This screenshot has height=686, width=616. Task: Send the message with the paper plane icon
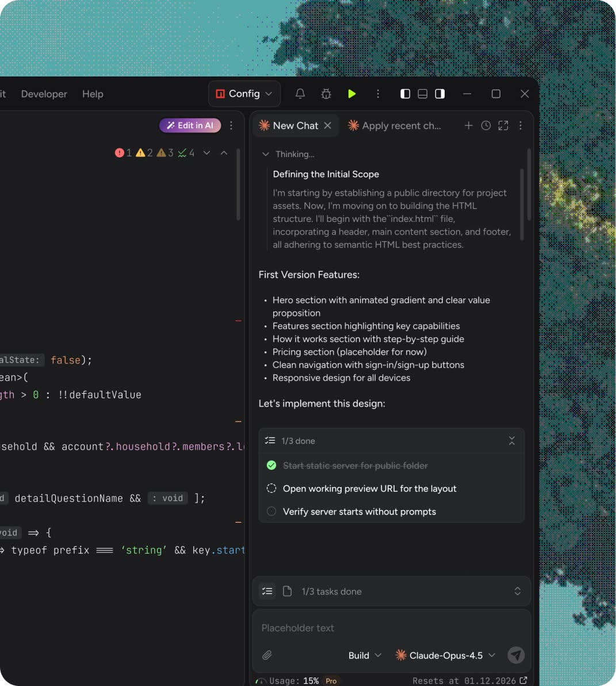[516, 655]
